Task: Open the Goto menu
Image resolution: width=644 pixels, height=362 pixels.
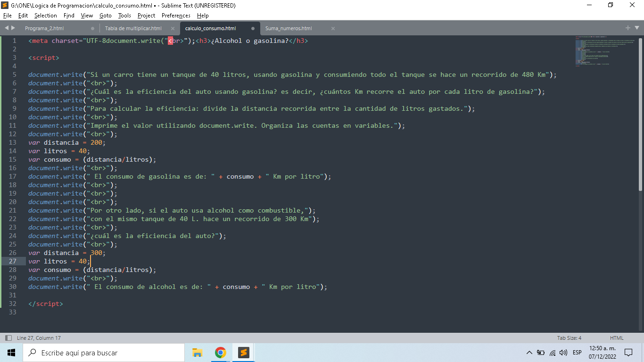Action: point(106,16)
